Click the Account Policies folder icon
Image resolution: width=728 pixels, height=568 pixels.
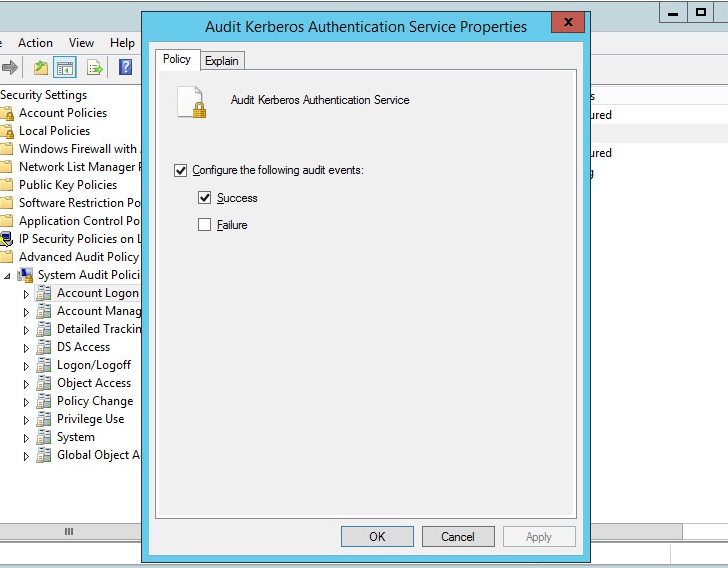click(7, 113)
